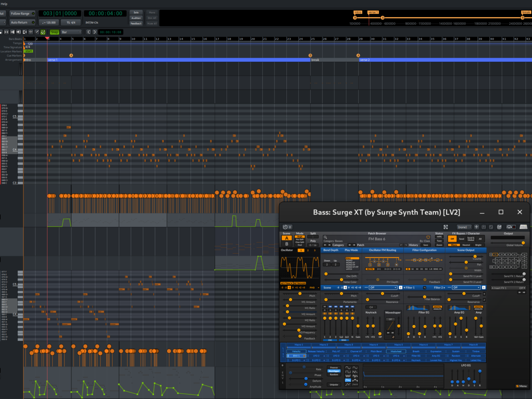532x399 pixels.
Task: Click the Solo button in the transport
Action: [136, 12]
